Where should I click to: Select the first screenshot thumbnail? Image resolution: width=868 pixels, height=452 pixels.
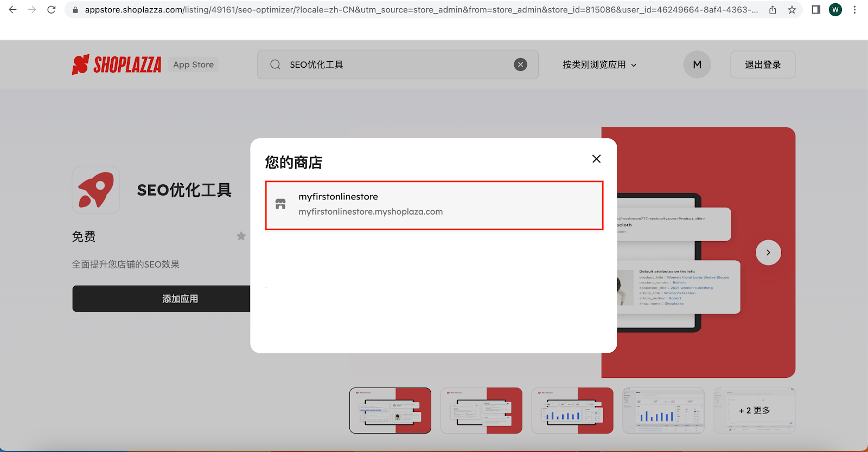click(x=390, y=410)
